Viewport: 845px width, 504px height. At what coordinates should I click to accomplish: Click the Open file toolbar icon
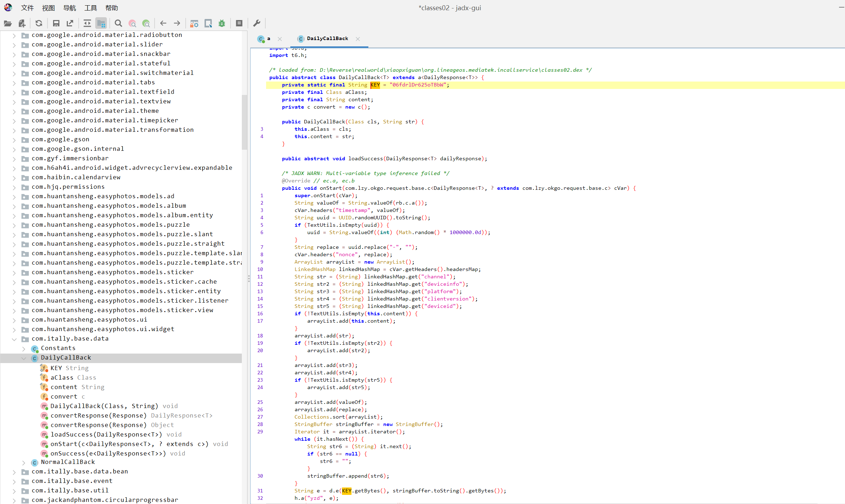pyautogui.click(x=8, y=24)
